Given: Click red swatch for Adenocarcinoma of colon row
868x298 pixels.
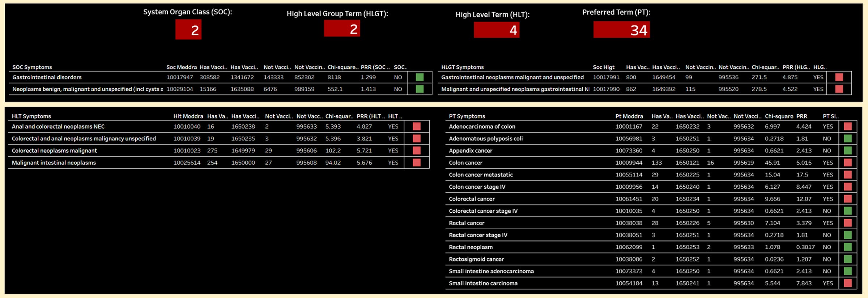Looking at the screenshot, I should (x=848, y=126).
